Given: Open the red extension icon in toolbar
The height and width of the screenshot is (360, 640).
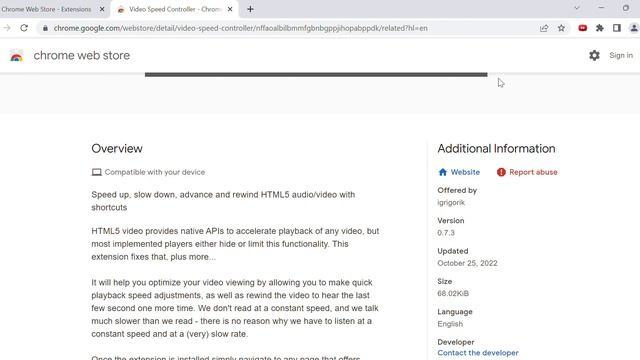Looking at the screenshot, I should coord(582,28).
